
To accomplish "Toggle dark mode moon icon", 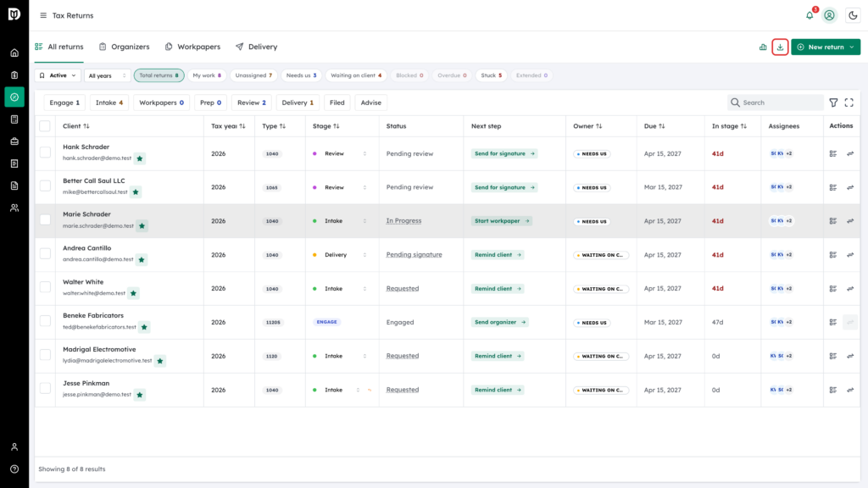I will [853, 15].
